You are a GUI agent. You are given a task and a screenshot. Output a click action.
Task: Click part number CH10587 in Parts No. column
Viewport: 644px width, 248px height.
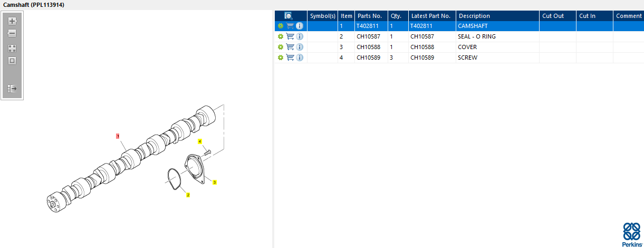(369, 36)
